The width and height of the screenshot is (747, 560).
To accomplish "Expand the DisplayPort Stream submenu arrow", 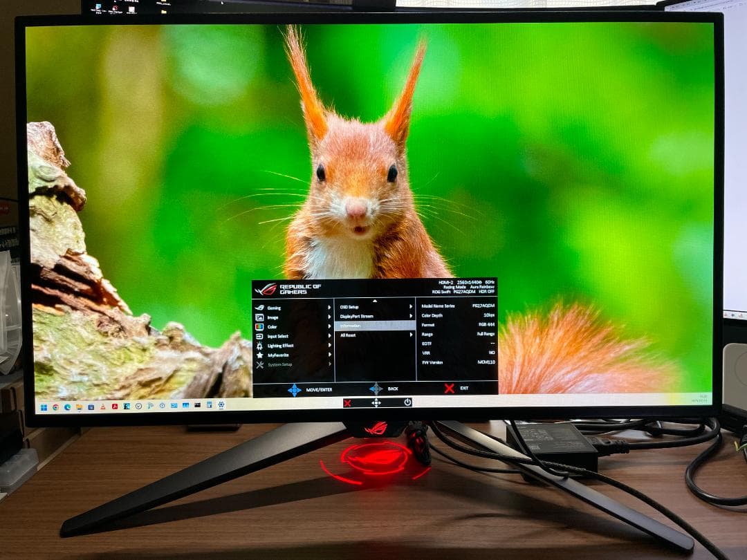I will 410,316.
